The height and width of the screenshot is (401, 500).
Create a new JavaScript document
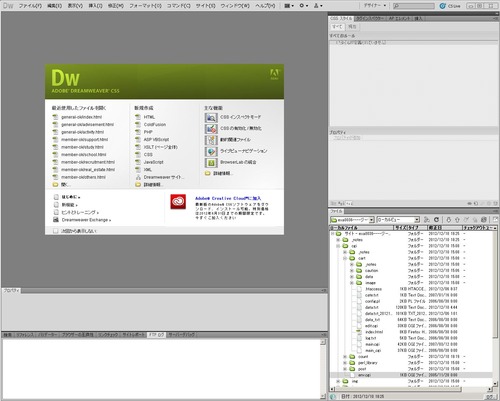[x=153, y=162]
